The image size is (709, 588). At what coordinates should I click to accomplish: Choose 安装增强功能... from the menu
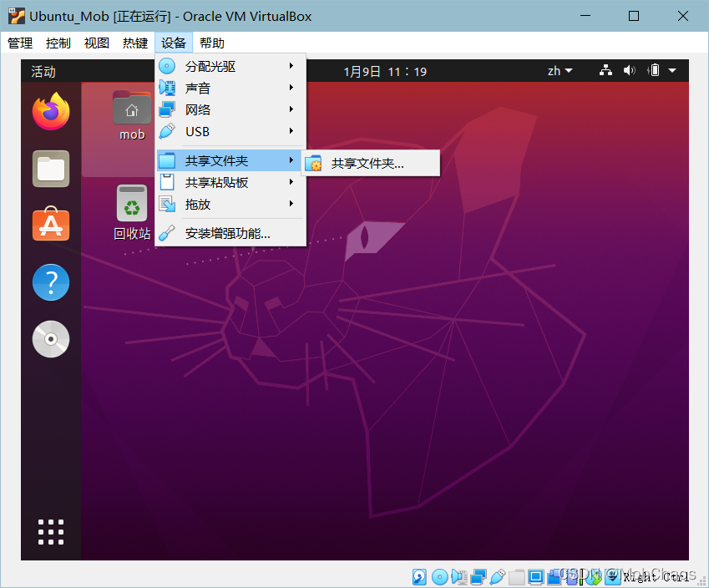click(x=230, y=233)
